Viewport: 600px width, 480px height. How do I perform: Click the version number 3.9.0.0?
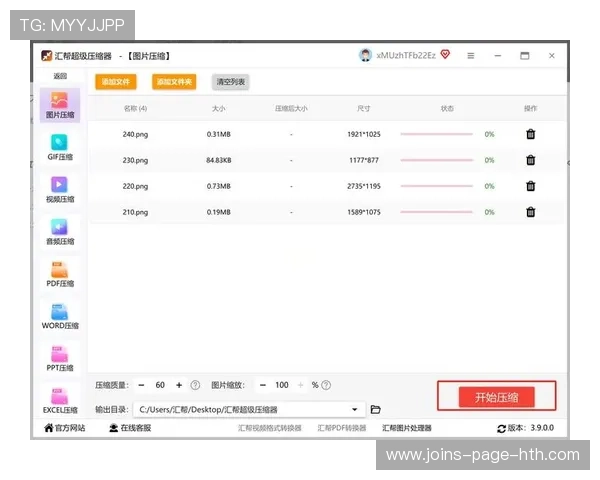[x=542, y=428]
